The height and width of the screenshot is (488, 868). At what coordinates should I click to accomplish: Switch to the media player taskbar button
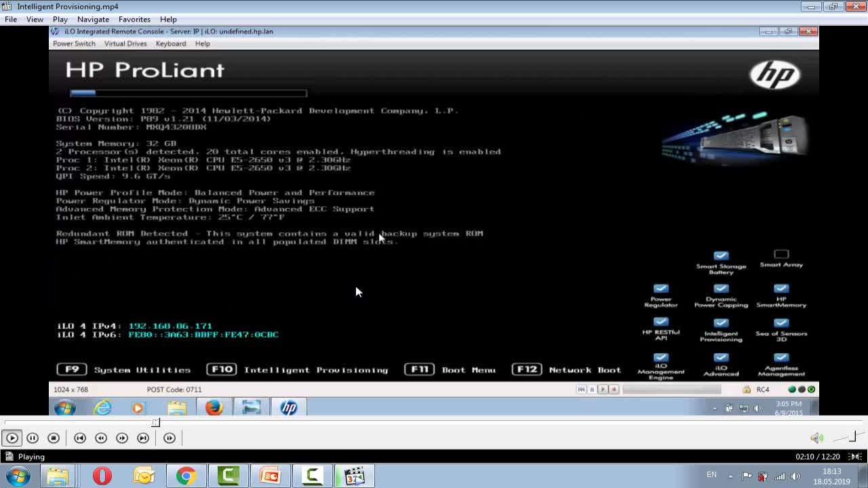(x=354, y=476)
